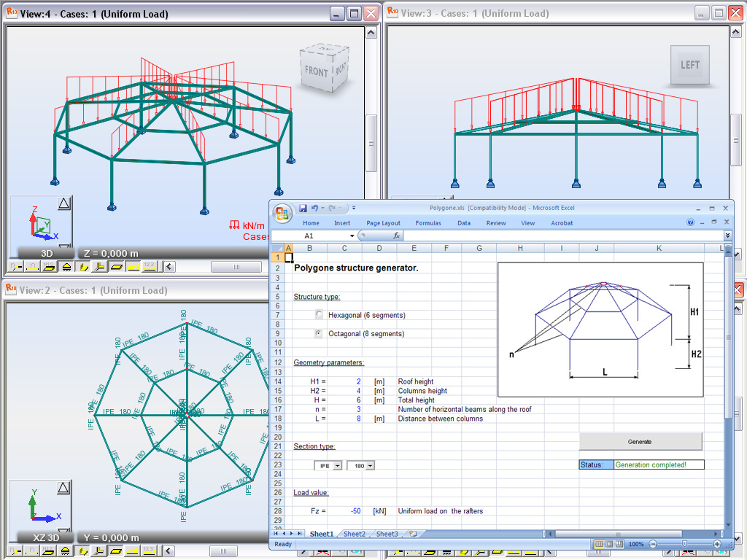Click the Generate button
The height and width of the screenshot is (560, 747).
[640, 441]
